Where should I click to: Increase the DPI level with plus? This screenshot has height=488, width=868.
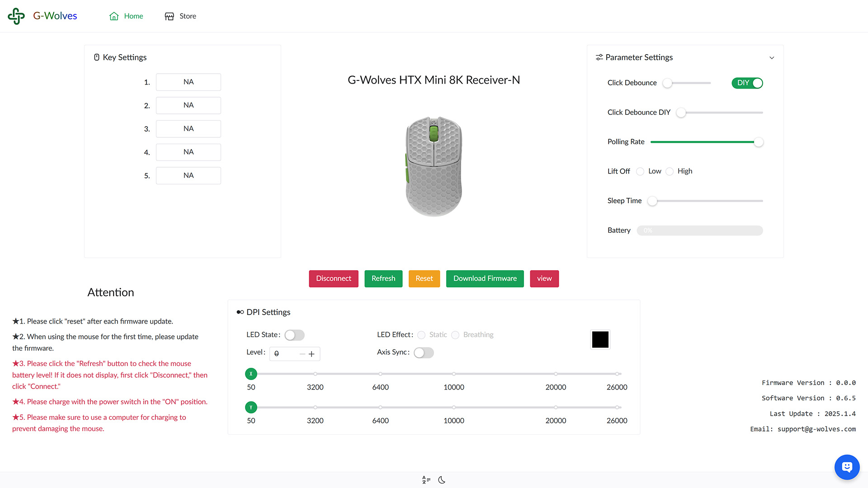(x=311, y=354)
